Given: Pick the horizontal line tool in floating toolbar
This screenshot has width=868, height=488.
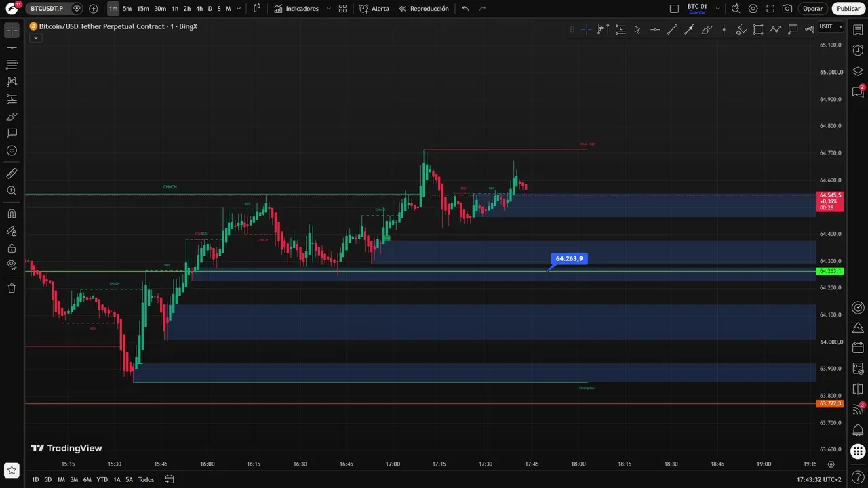Looking at the screenshot, I should point(655,29).
